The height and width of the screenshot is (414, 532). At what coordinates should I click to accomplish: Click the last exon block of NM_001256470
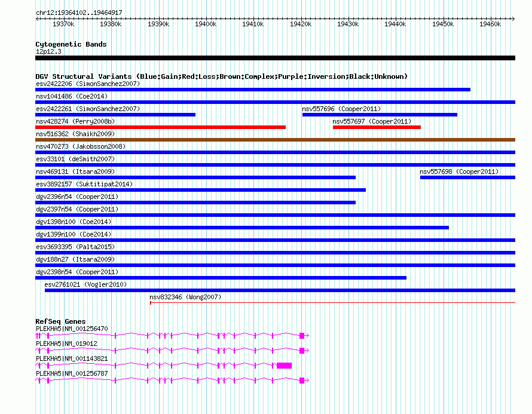(302, 336)
